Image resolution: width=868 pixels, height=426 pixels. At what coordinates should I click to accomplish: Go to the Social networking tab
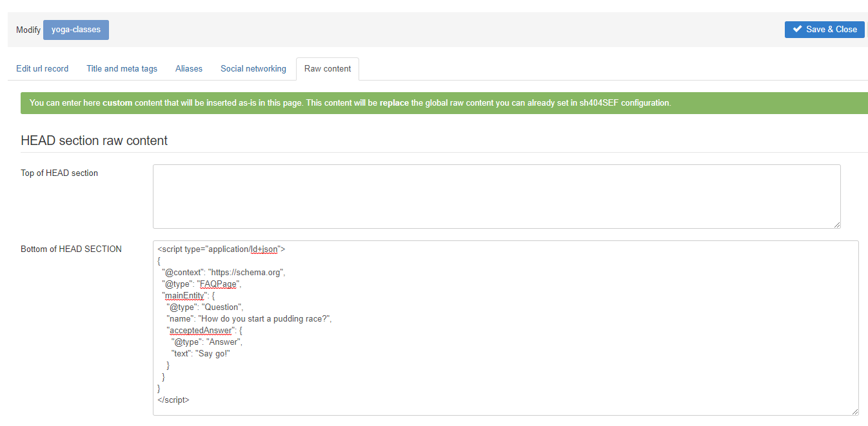pos(253,68)
